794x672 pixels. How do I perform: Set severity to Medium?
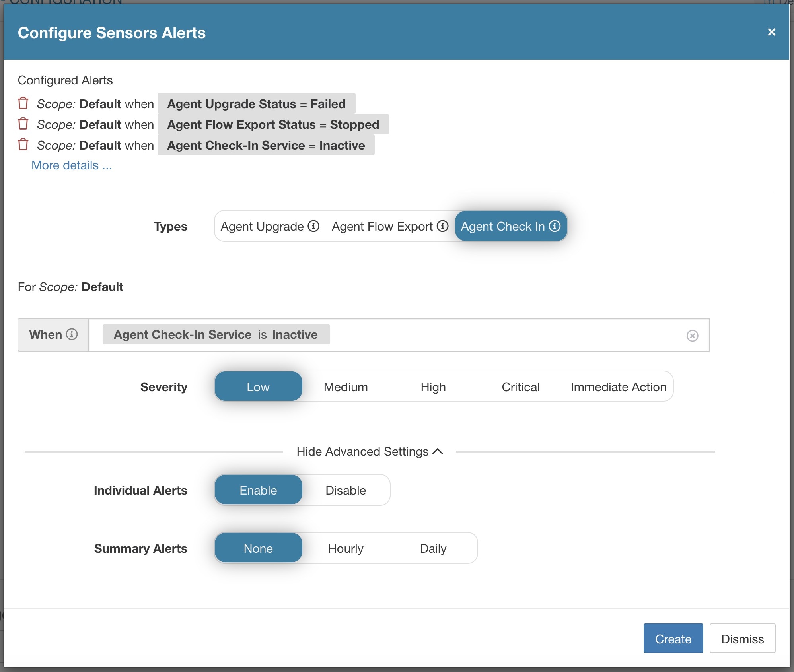tap(346, 386)
